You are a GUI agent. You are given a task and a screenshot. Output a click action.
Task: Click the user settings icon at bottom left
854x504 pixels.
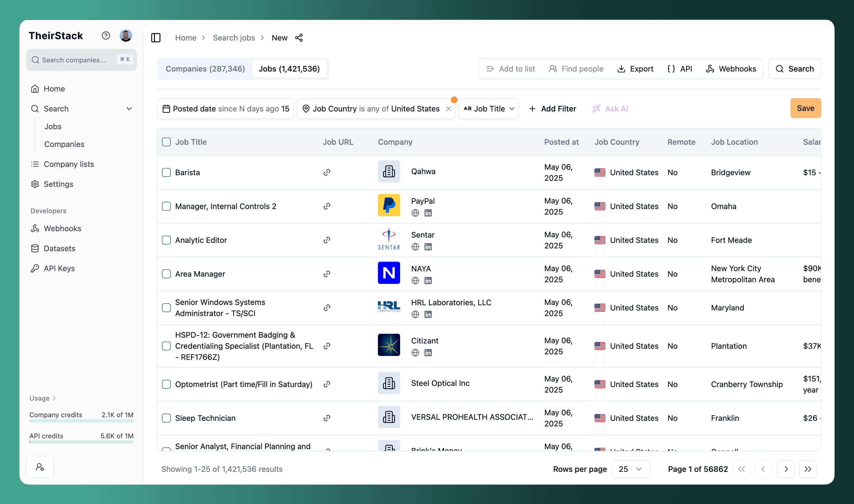coord(40,467)
